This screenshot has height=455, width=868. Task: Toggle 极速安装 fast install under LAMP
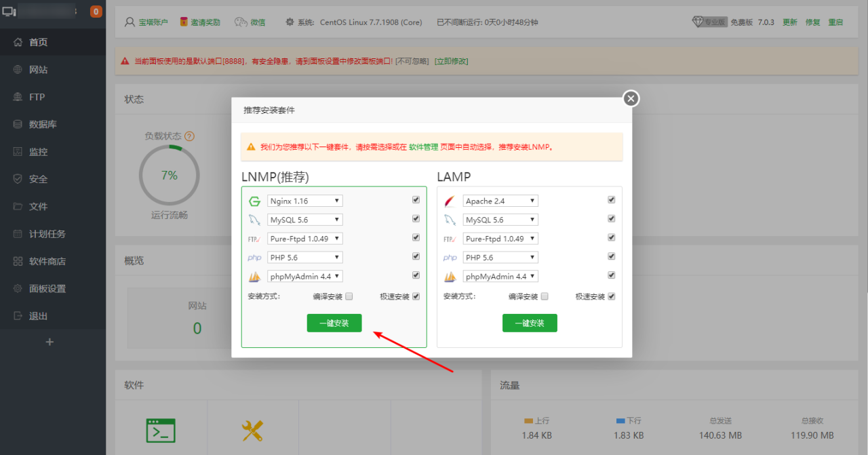tap(611, 296)
